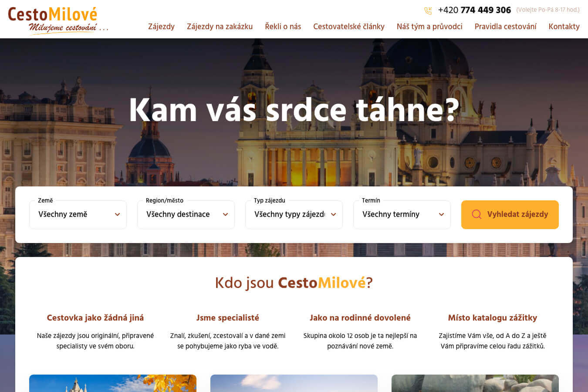This screenshot has width=588, height=392.
Task: Click the CestoMilové logo
Action: 58,20
